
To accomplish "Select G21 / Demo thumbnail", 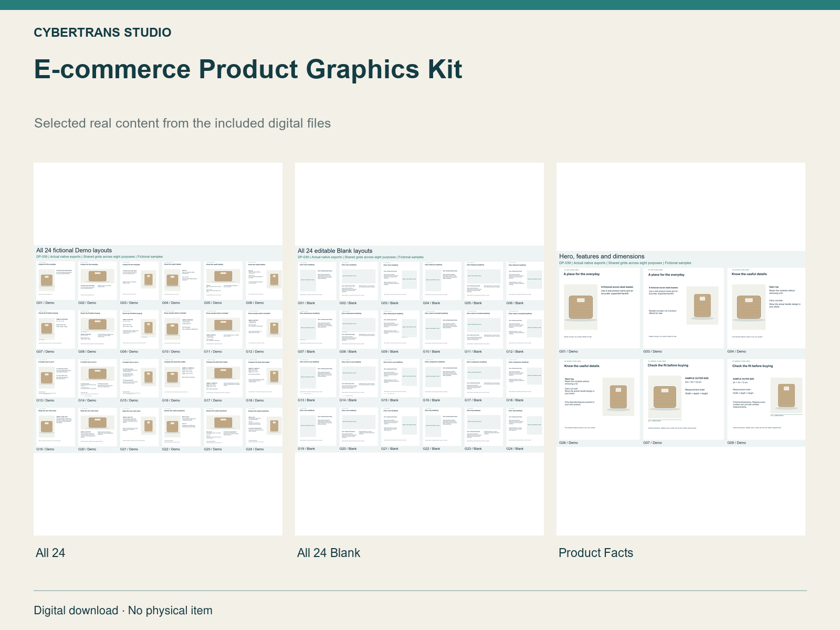I will [140, 427].
